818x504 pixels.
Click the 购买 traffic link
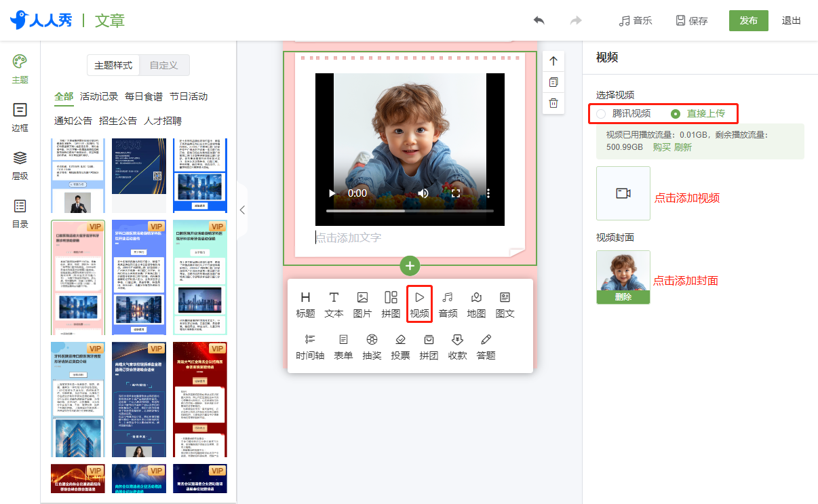pos(661,147)
